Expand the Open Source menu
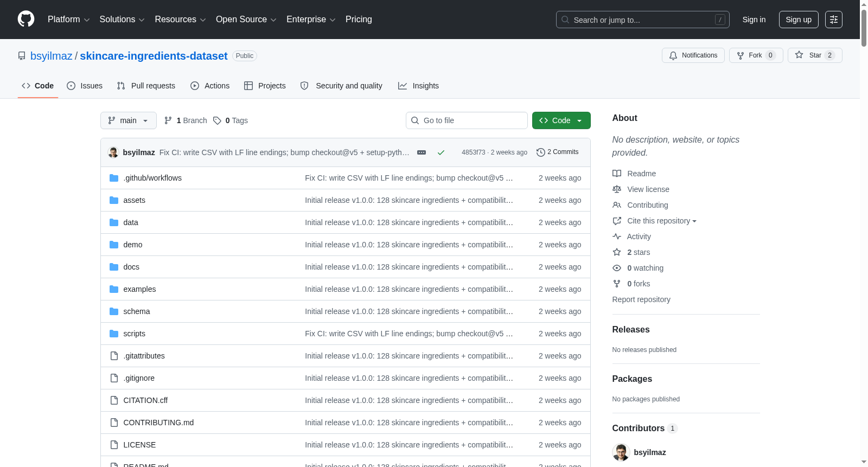Viewport: 868px width, 467px height. tap(246, 20)
